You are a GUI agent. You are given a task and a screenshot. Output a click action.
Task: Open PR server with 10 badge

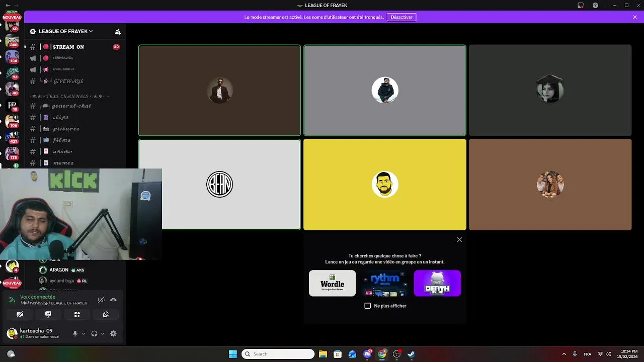(12, 105)
